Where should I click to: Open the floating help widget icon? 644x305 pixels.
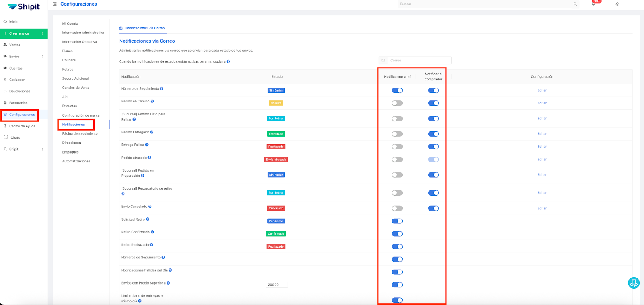point(634,283)
